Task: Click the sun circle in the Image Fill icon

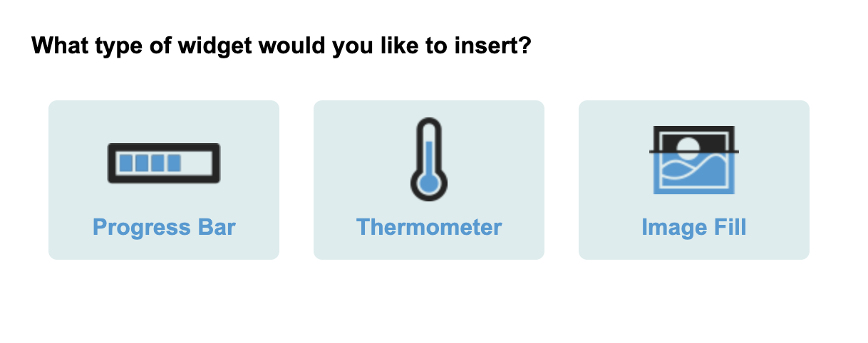Action: [688, 148]
